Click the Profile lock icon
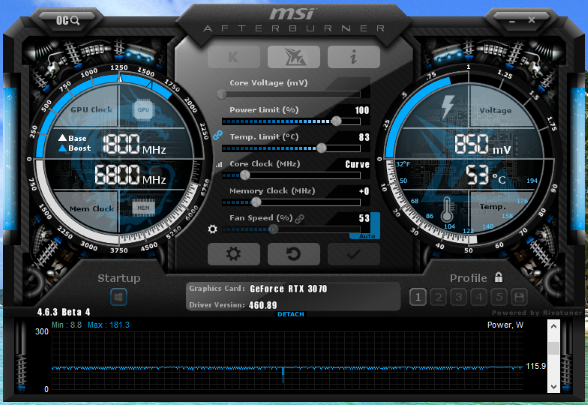 coord(498,277)
